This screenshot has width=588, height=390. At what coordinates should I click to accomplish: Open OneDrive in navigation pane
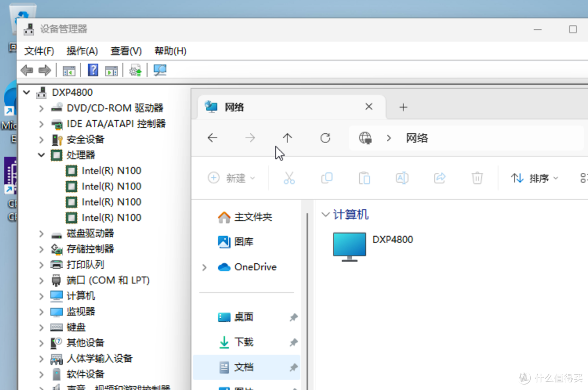click(247, 267)
